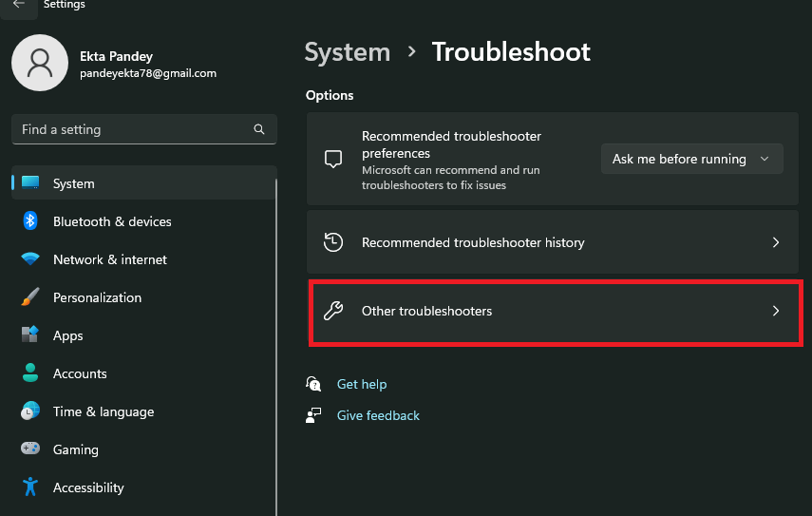Click the Gaming controller icon

tap(30, 449)
